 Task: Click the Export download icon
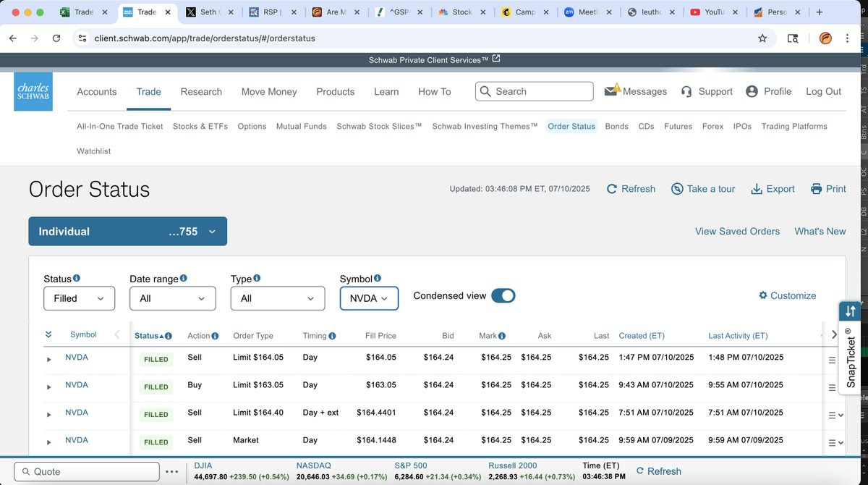click(757, 189)
